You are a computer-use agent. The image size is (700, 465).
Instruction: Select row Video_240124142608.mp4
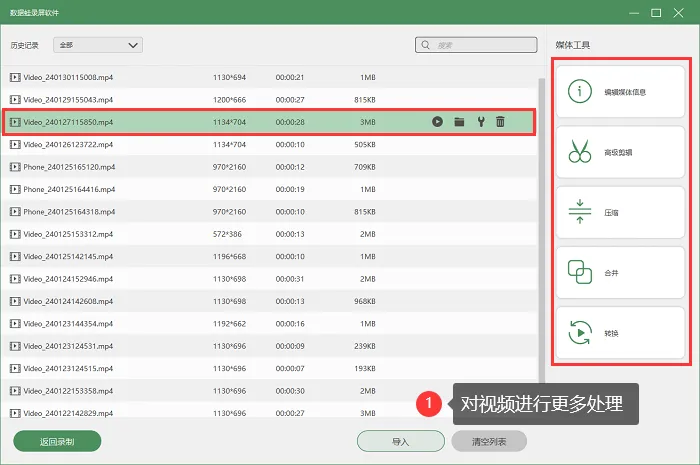(x=269, y=301)
